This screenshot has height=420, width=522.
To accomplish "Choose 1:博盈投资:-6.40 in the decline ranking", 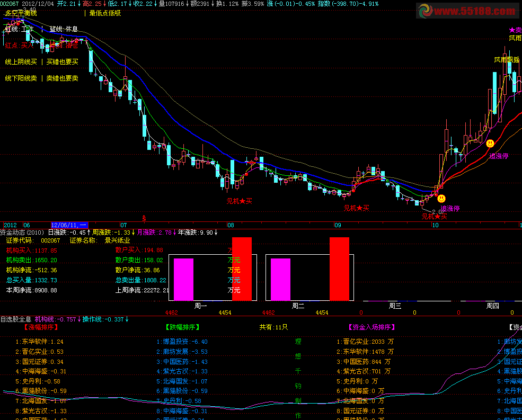I will point(182,342).
